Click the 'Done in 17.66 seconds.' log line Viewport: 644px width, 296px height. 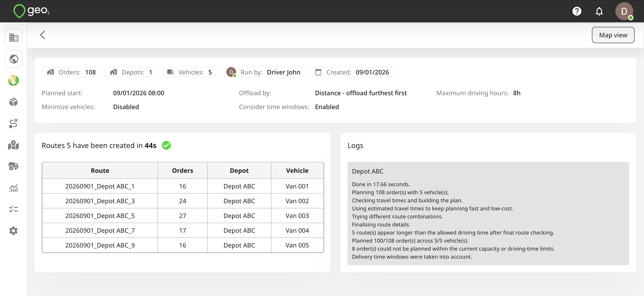tap(381, 184)
